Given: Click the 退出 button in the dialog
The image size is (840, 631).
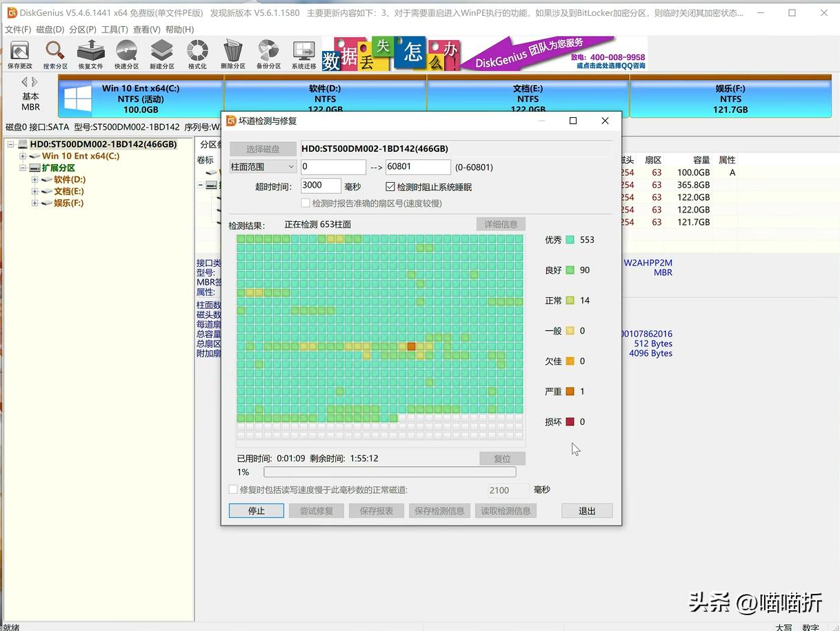Looking at the screenshot, I should pyautogui.click(x=587, y=511).
